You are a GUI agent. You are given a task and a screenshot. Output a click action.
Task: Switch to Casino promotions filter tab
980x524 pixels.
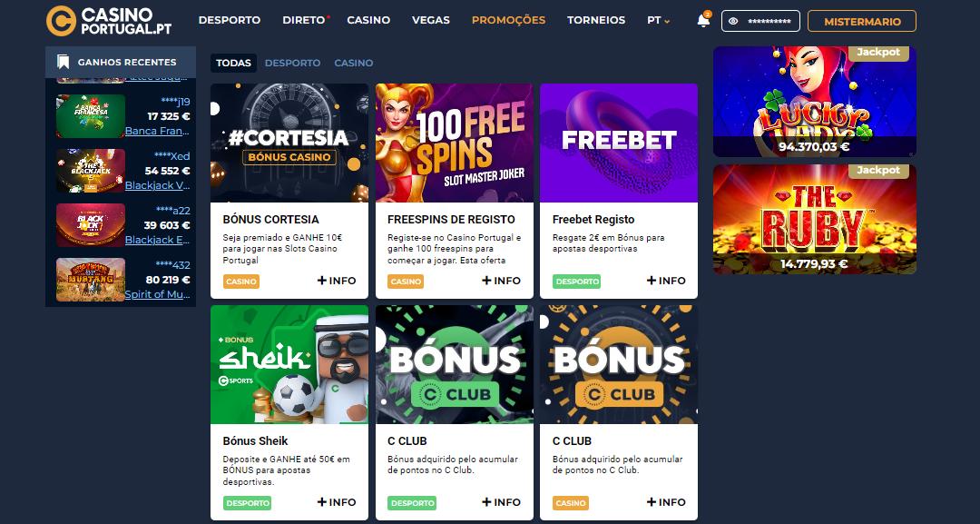[x=354, y=63]
